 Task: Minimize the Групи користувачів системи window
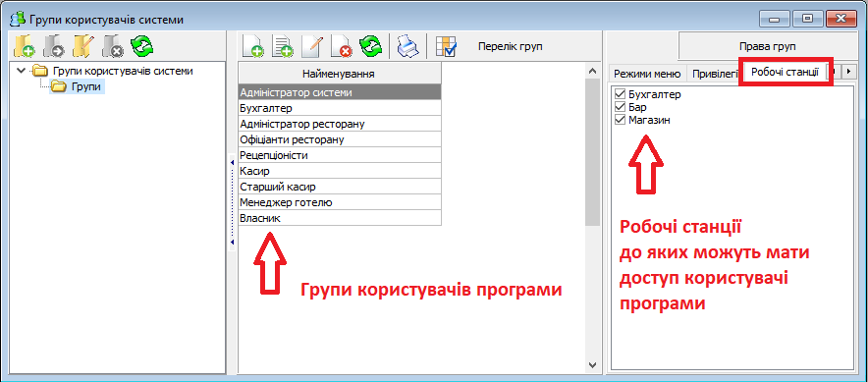775,20
